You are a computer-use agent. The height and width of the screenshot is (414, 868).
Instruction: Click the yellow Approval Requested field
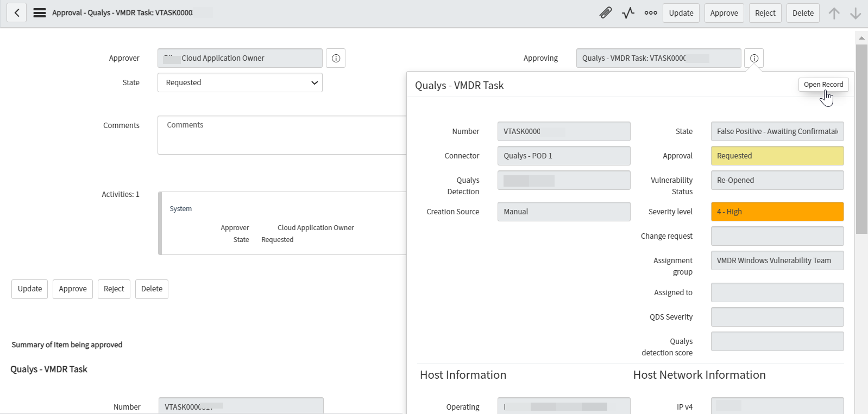coord(777,156)
